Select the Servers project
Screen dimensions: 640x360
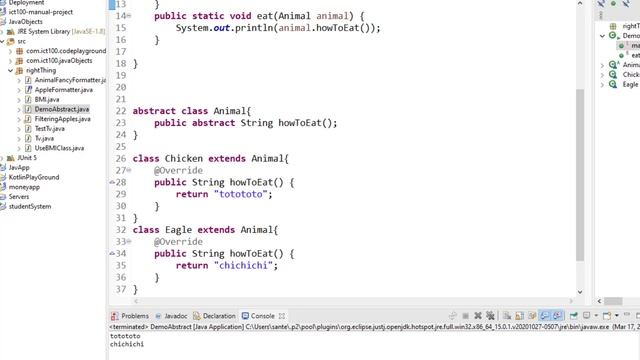(19, 197)
